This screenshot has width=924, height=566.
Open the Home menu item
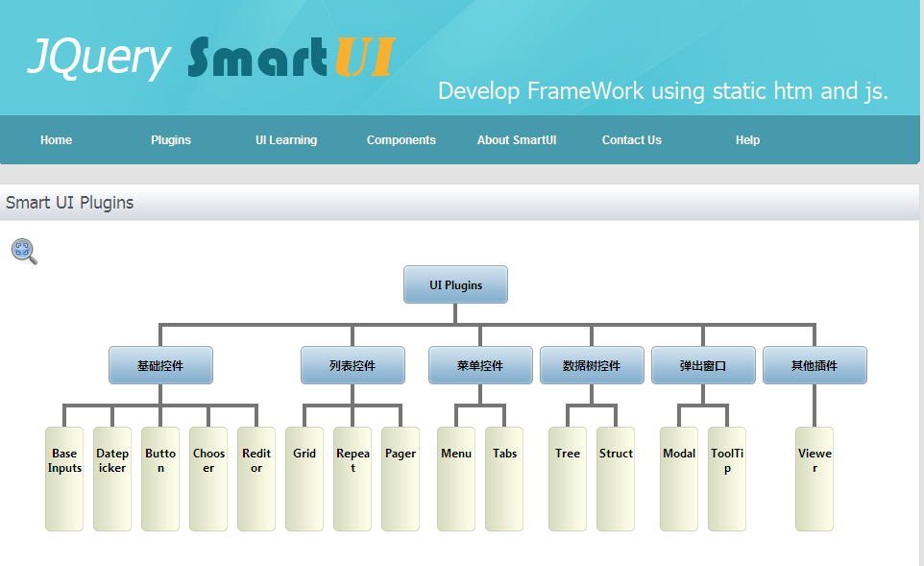[56, 140]
